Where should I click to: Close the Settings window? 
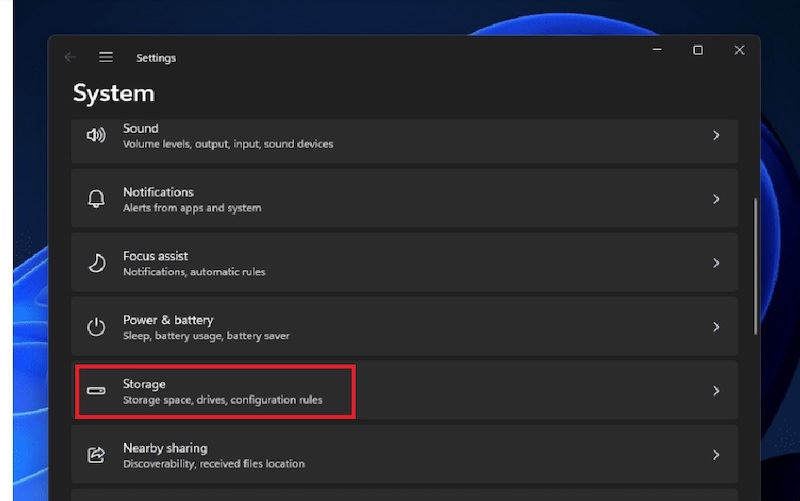[x=739, y=50]
